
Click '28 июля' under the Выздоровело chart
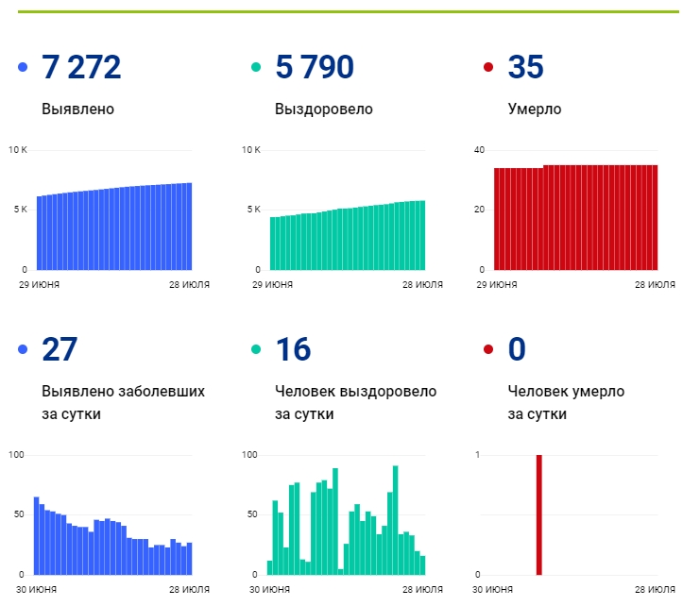tap(423, 284)
